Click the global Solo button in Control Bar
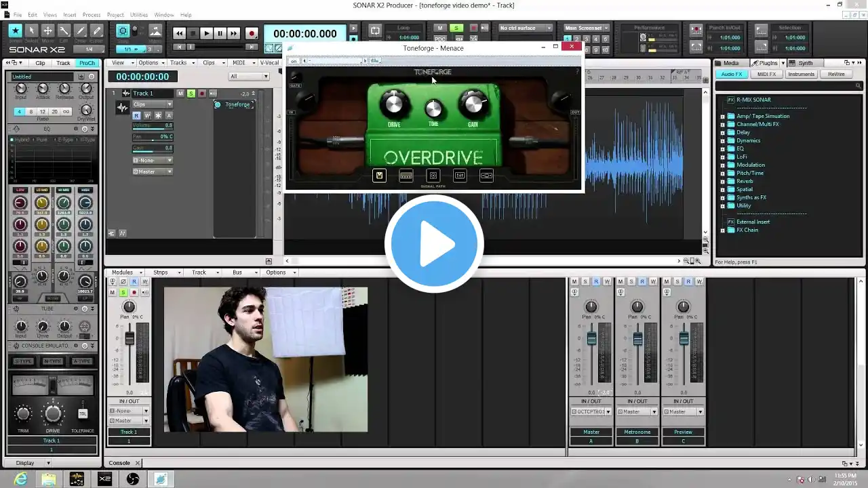This screenshot has width=868, height=488. [456, 28]
